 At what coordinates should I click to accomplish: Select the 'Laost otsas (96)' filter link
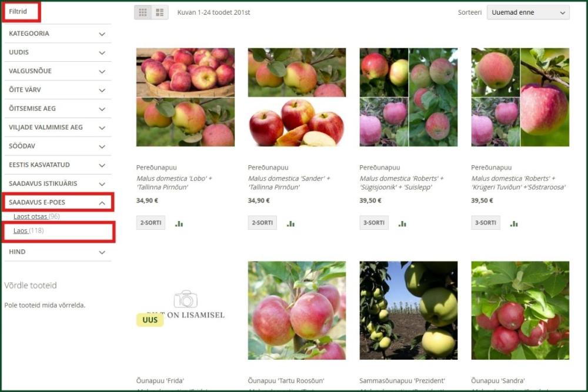point(36,216)
